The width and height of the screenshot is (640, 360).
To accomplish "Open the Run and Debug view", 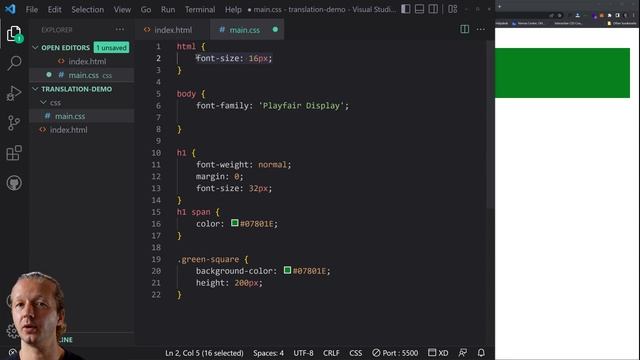I will tap(14, 93).
